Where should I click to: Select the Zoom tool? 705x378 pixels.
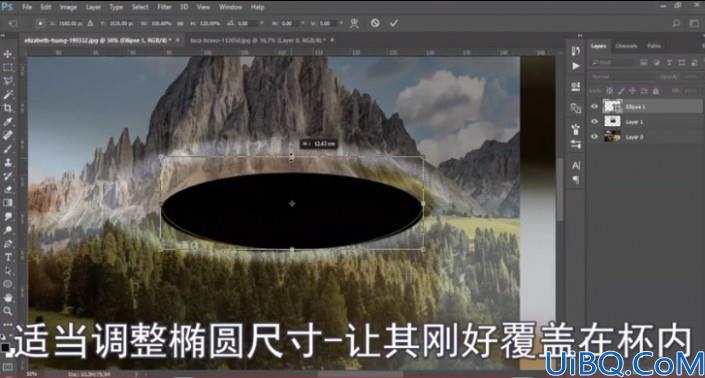[8, 311]
